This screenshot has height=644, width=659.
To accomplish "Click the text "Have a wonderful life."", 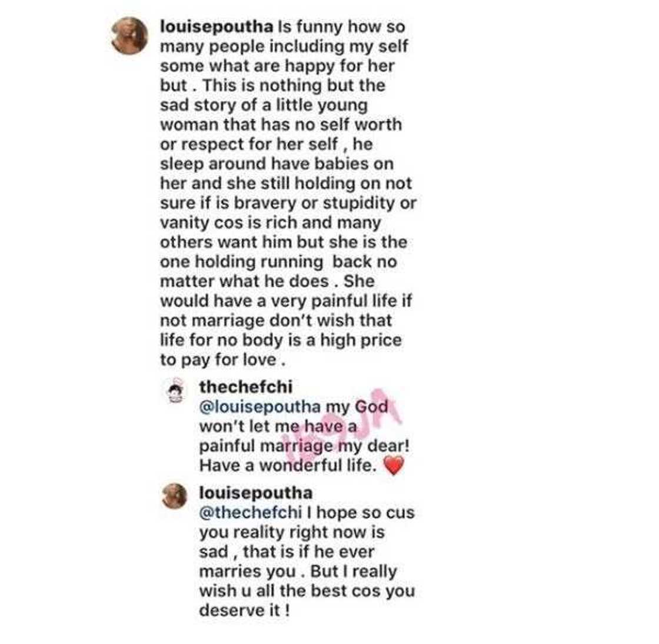I will tap(288, 465).
